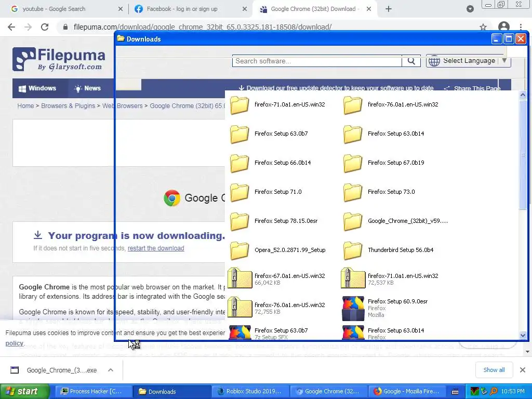Open tray magnifier search icon
The image size is (532, 399).
[x=494, y=391]
